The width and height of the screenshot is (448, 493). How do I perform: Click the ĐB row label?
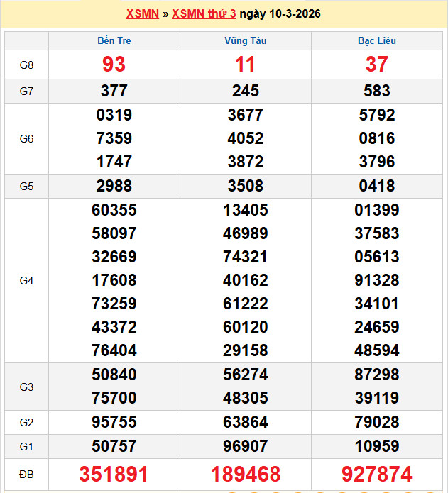tap(26, 474)
